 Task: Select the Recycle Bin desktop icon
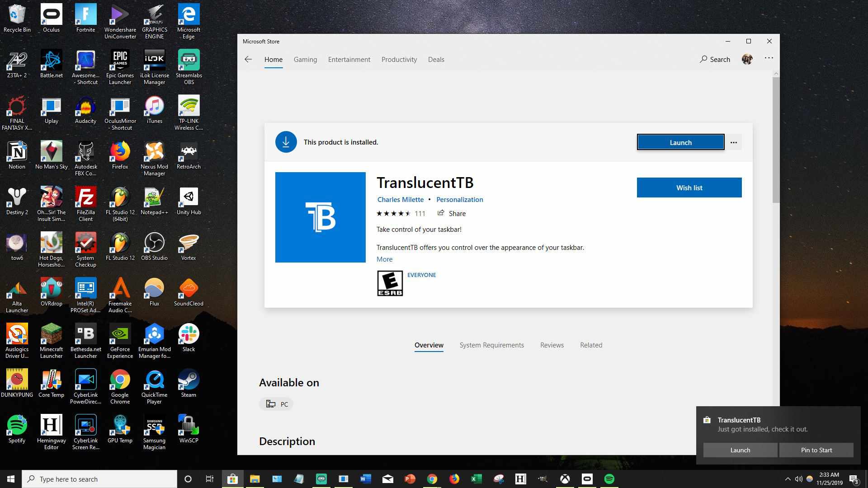[17, 19]
